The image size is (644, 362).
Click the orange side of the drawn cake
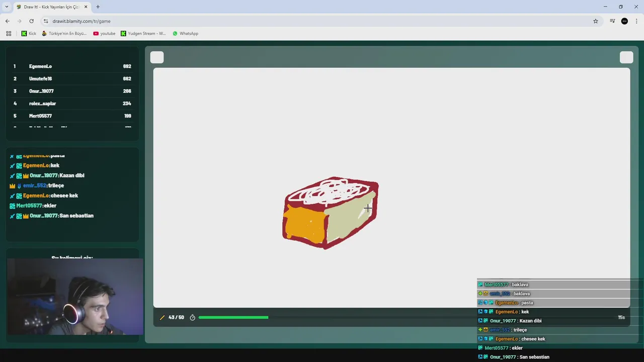(305, 224)
